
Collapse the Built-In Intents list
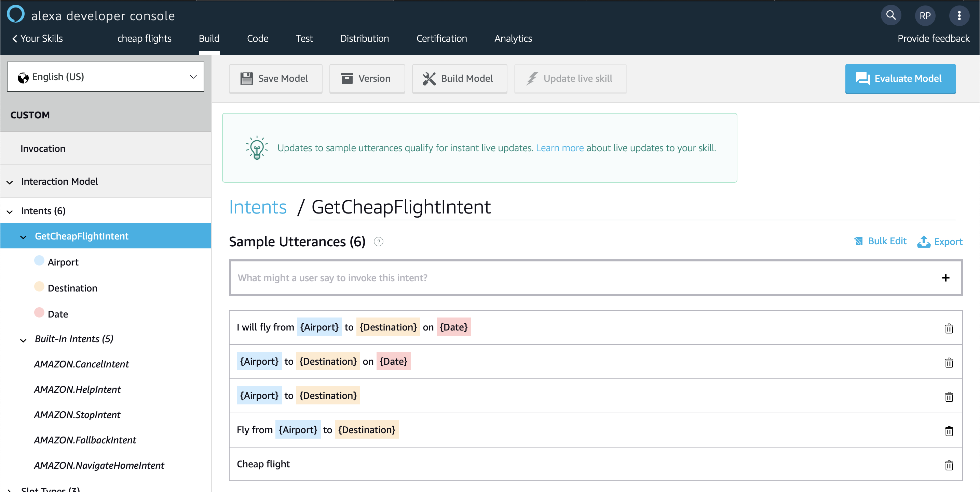[x=23, y=340]
